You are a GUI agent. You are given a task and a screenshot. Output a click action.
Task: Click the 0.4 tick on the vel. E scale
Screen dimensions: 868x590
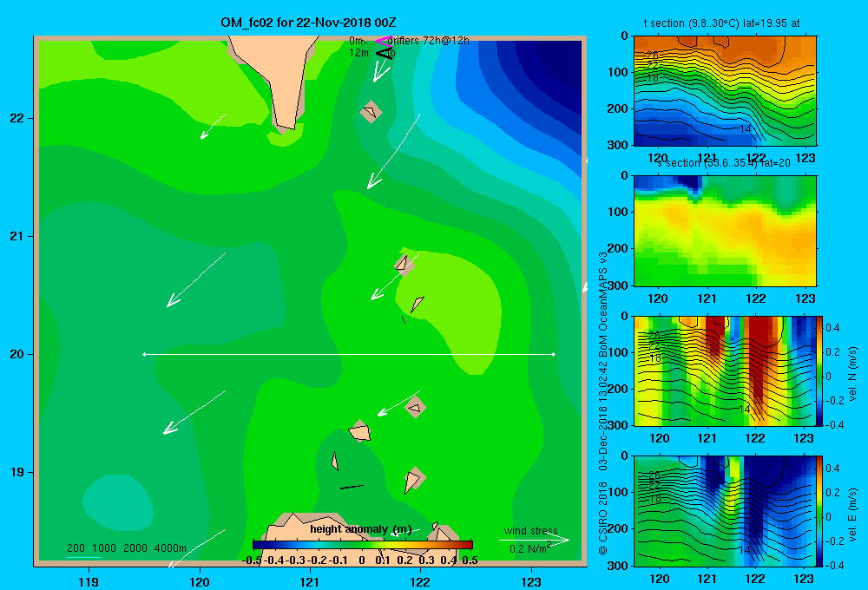pos(832,469)
